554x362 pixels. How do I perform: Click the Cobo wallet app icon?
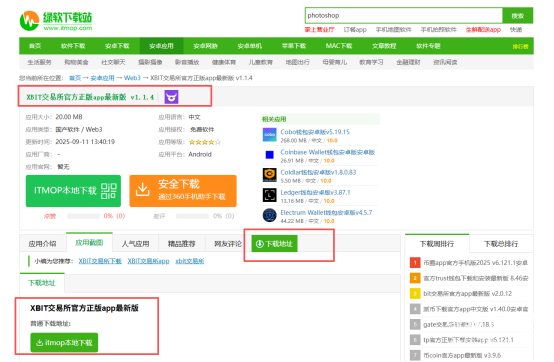[270, 135]
